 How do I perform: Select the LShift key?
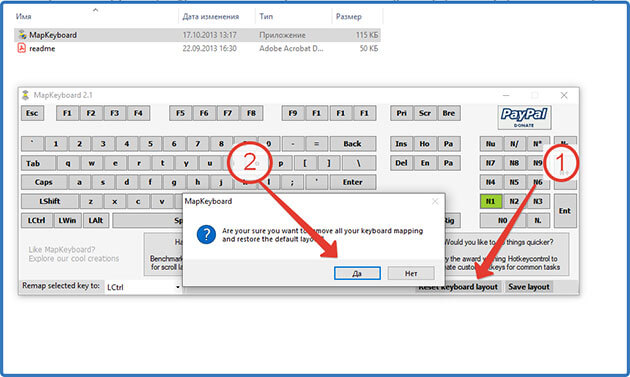tap(50, 201)
